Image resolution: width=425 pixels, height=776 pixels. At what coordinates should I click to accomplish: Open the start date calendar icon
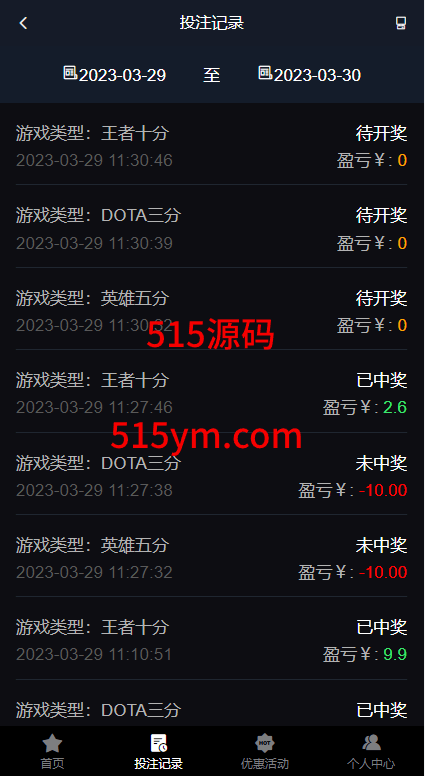[x=70, y=73]
